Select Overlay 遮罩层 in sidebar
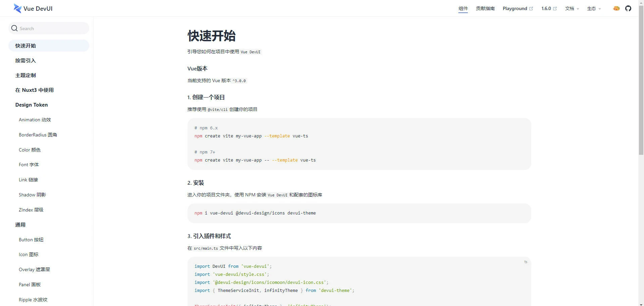Image resolution: width=644 pixels, height=306 pixels. [34, 269]
